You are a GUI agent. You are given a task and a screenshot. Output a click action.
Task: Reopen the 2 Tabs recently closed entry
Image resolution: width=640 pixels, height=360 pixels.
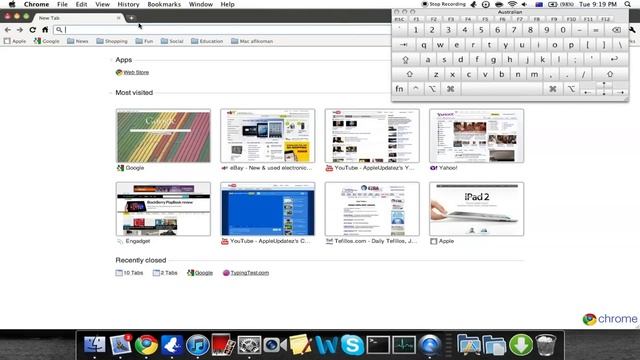(x=165, y=273)
